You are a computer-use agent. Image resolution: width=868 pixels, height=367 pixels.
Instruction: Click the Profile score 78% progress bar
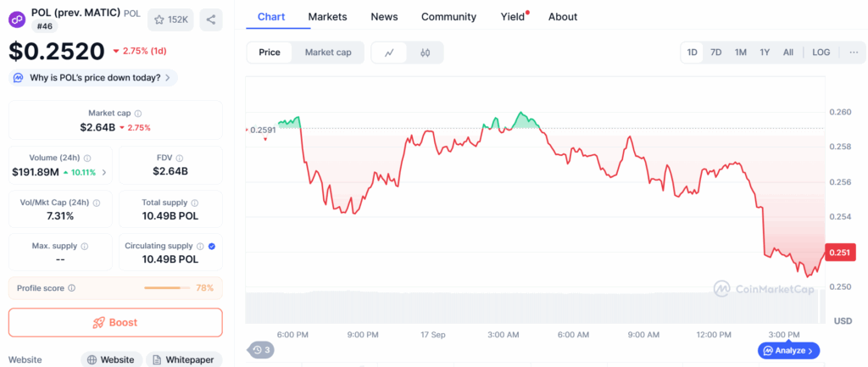click(167, 288)
